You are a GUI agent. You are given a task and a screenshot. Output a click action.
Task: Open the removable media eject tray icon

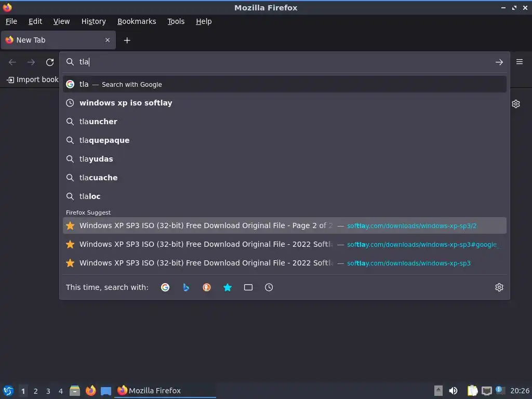click(x=438, y=391)
